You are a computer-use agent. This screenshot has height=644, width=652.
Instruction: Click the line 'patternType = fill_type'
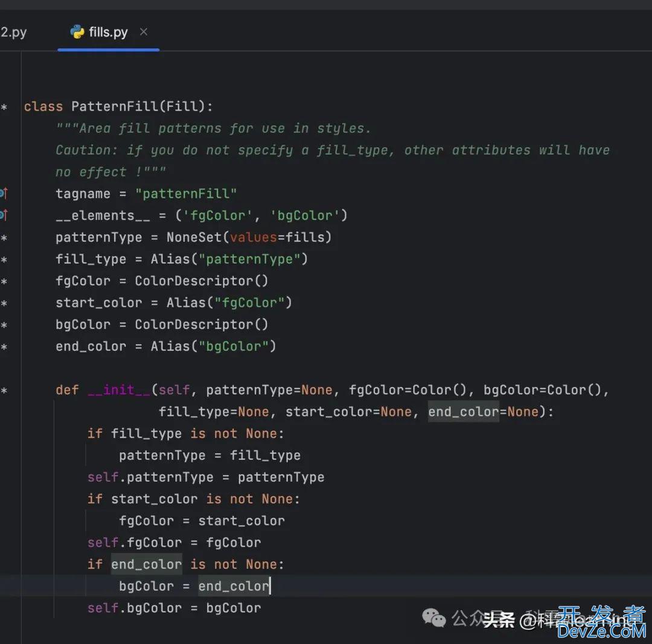[x=209, y=455]
